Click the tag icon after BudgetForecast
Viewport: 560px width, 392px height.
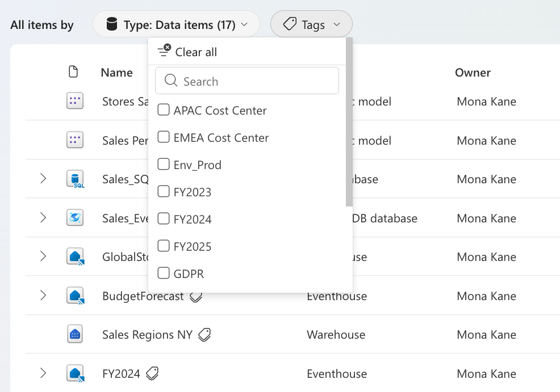click(x=195, y=296)
